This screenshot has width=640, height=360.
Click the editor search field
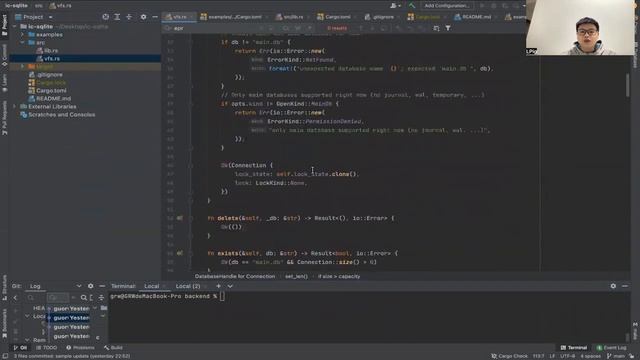tap(212, 28)
